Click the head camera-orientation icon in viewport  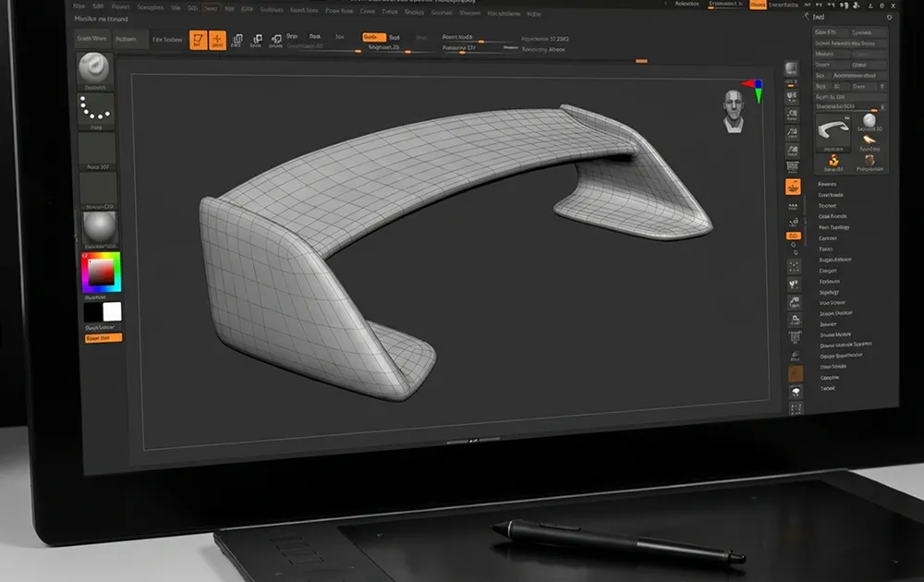(x=735, y=111)
